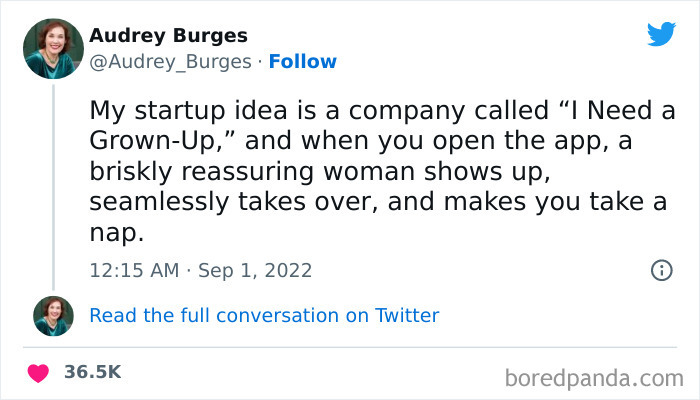Open Audrey Burges' large profile avatar
Screen dimensions: 700x400
[54, 47]
